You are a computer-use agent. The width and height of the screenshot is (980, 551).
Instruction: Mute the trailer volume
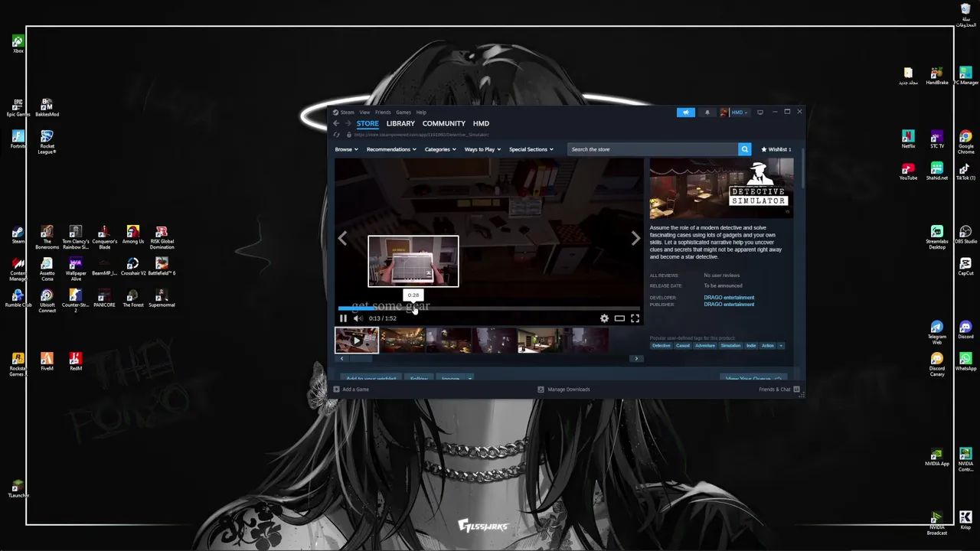tap(358, 318)
